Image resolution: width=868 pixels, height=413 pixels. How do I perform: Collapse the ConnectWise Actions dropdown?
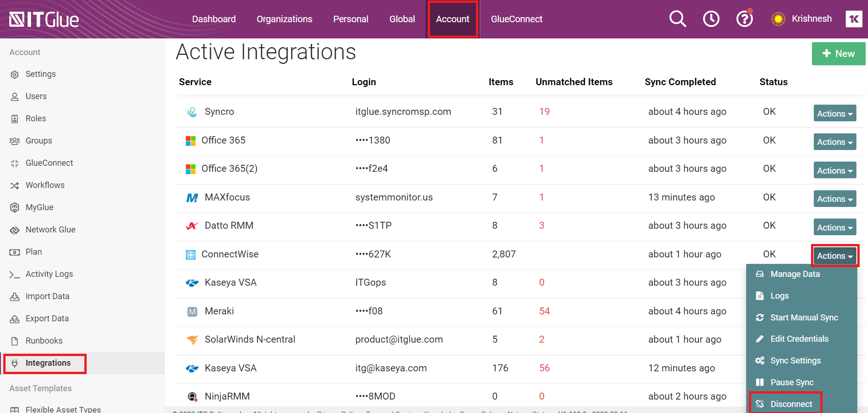835,256
